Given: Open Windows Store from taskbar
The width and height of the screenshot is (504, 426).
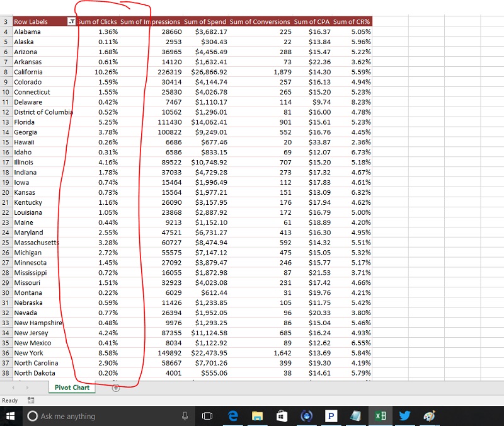Looking at the screenshot, I should (282, 416).
